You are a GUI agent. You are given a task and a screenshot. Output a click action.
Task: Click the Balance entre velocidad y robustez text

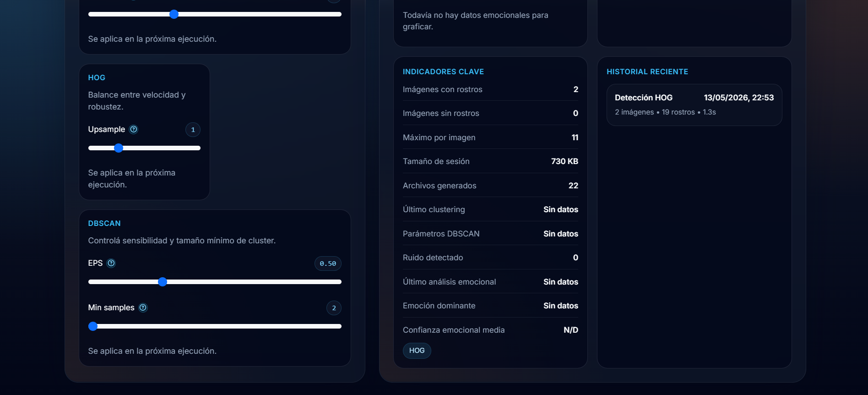[x=136, y=101]
